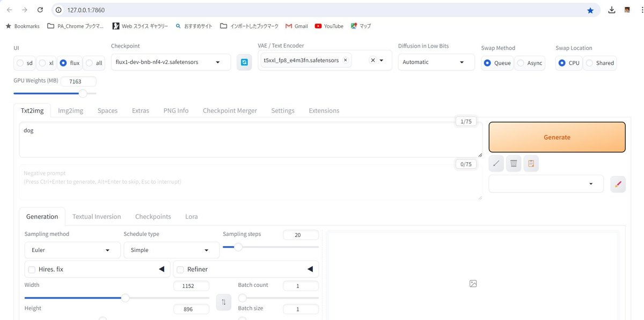
Task: Switch to the Img2img tab
Action: [x=70, y=110]
